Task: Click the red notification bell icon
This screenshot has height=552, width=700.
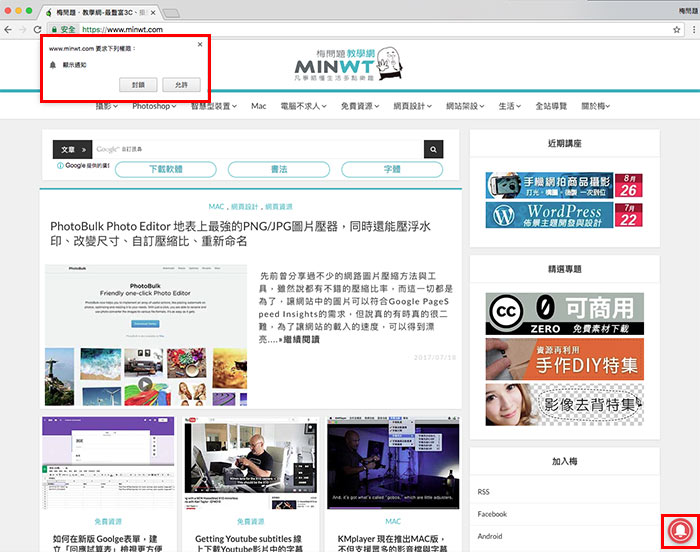Action: [680, 531]
